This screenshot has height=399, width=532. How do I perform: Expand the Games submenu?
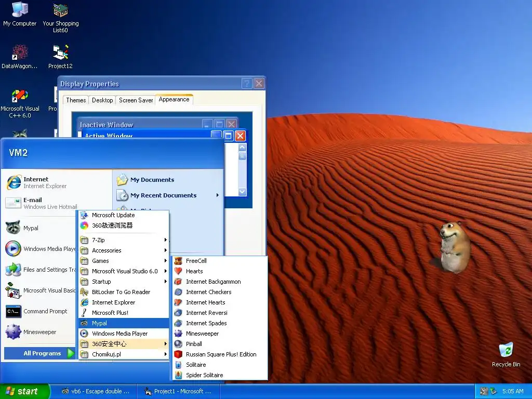point(124,261)
